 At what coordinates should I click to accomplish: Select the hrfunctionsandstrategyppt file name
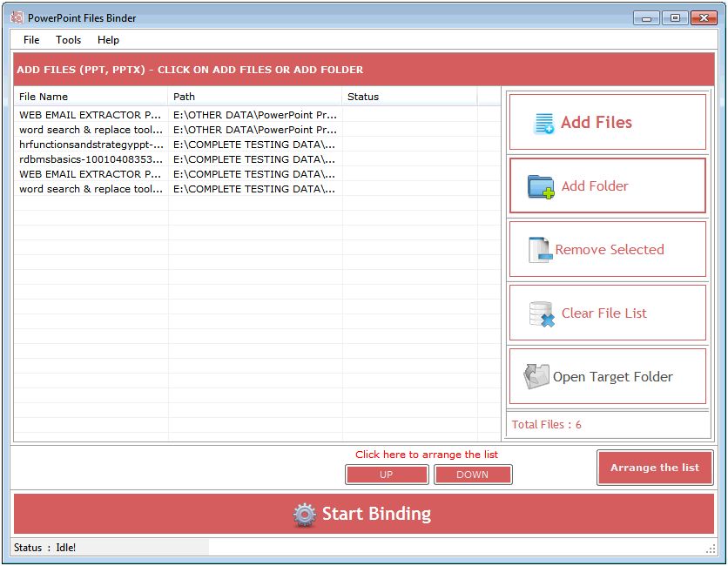pyautogui.click(x=91, y=145)
